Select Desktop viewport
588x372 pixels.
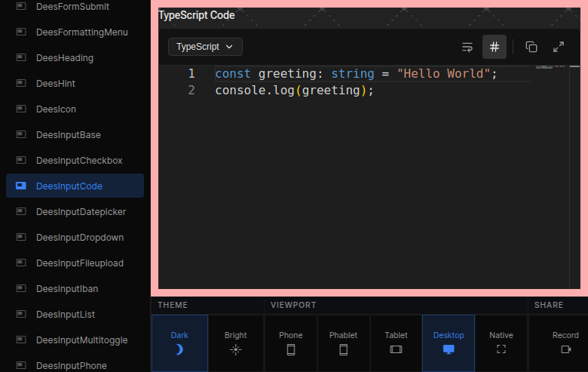pos(449,343)
